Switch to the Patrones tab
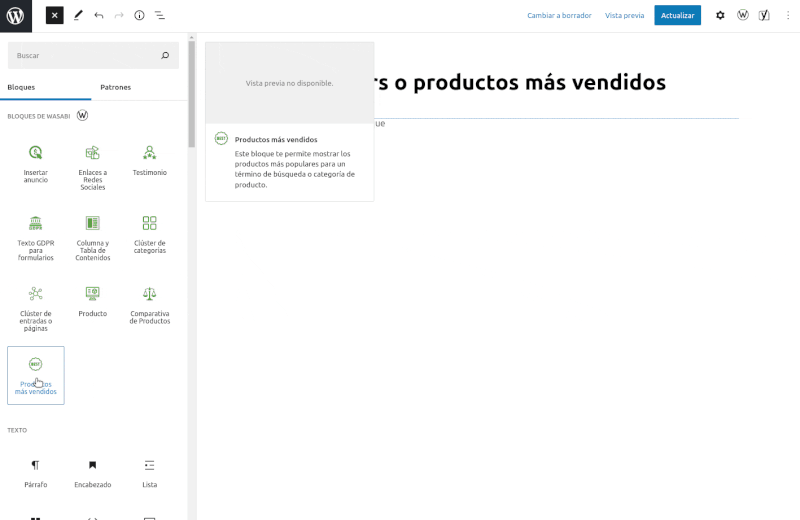Screen dimensions: 800x520 [115, 87]
